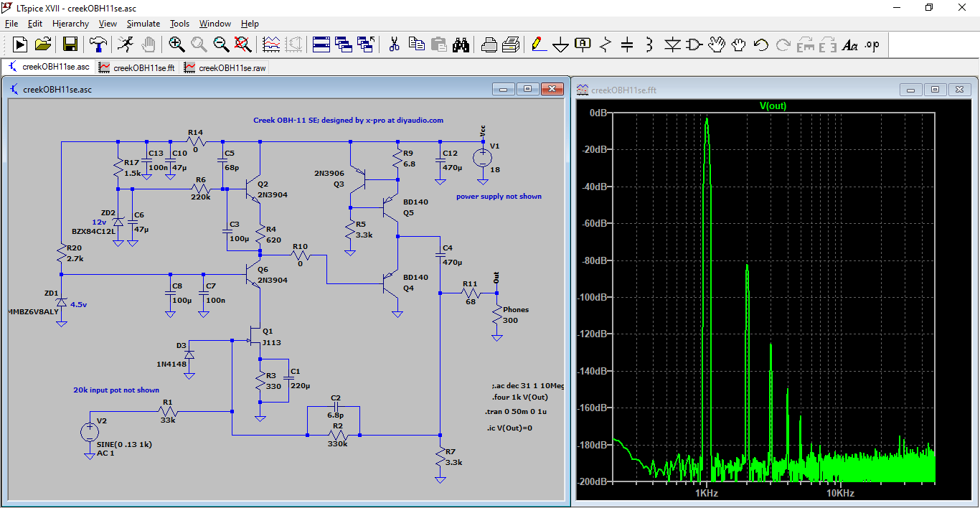Open the Edit menu
Image resolution: width=980 pixels, height=508 pixels.
[35, 24]
